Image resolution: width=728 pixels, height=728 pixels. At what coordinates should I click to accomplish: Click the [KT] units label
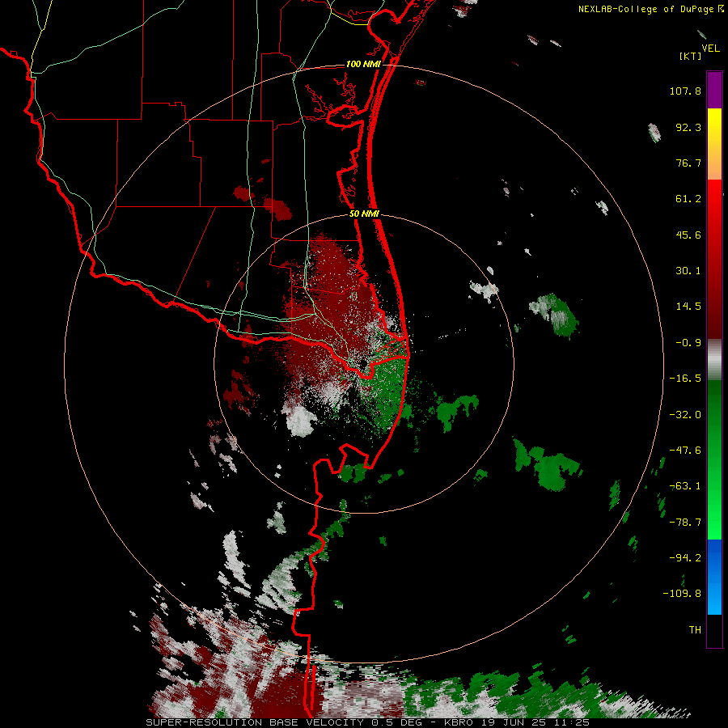(690, 56)
